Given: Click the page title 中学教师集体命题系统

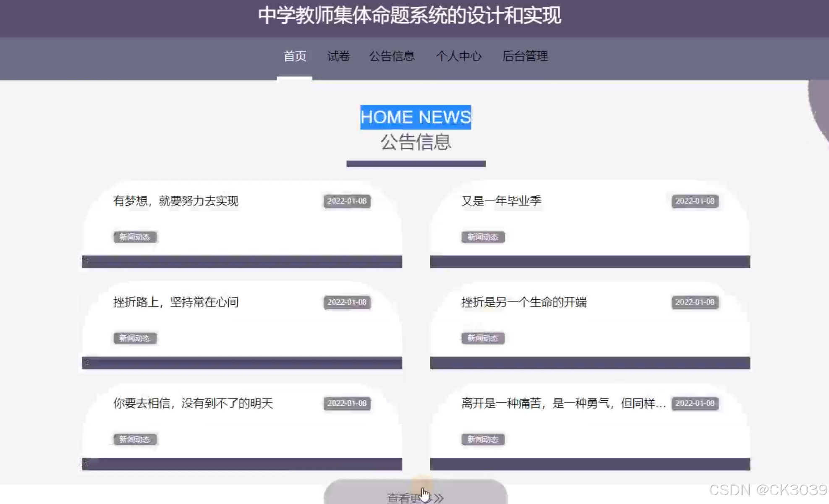Looking at the screenshot, I should click(x=409, y=16).
